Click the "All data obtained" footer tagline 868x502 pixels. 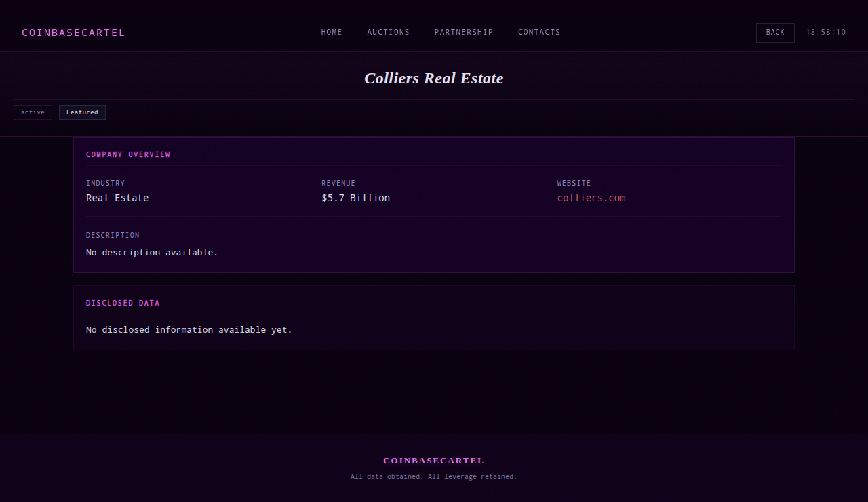(434, 477)
